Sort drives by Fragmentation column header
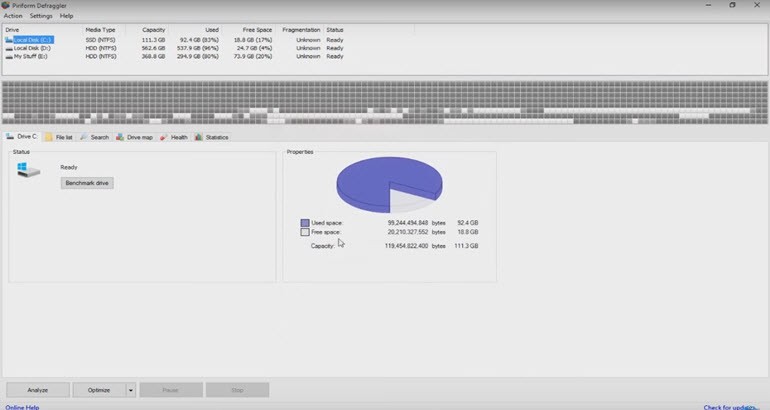The width and height of the screenshot is (770, 410). [300, 30]
